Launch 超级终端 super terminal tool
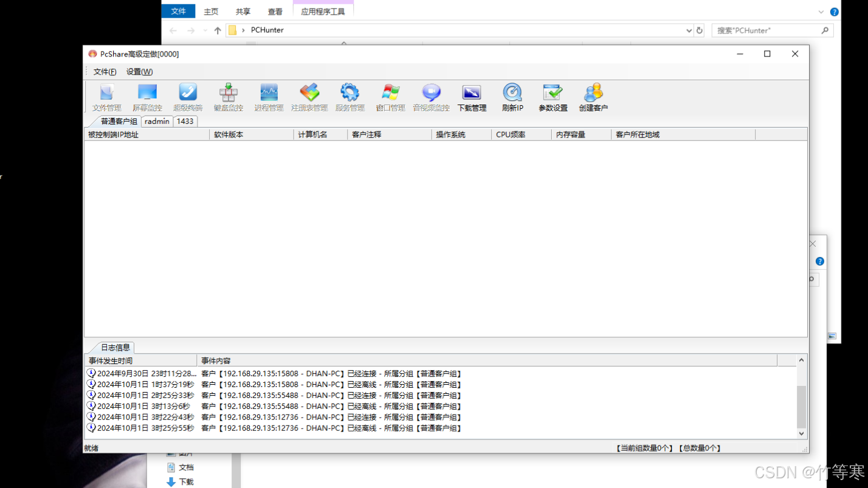This screenshot has width=868, height=488. tap(188, 98)
